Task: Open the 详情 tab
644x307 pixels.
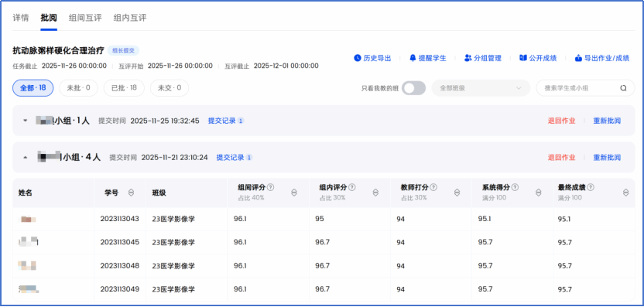Action: [21, 18]
